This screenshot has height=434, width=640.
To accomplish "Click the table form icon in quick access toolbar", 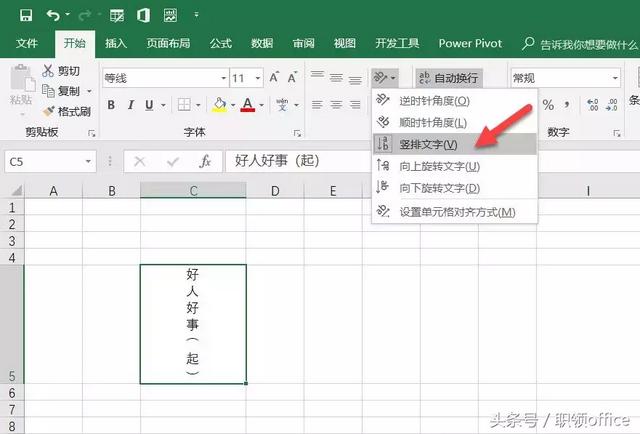I will (x=117, y=16).
